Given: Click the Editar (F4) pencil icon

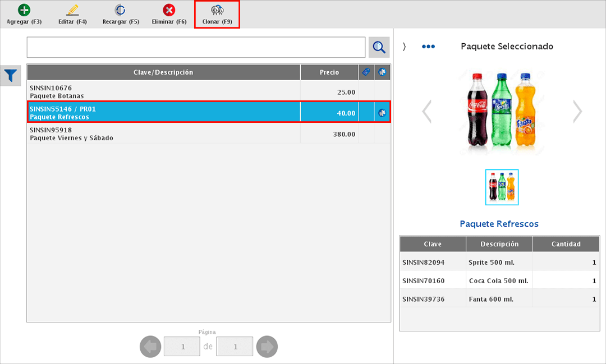Looking at the screenshot, I should (72, 10).
